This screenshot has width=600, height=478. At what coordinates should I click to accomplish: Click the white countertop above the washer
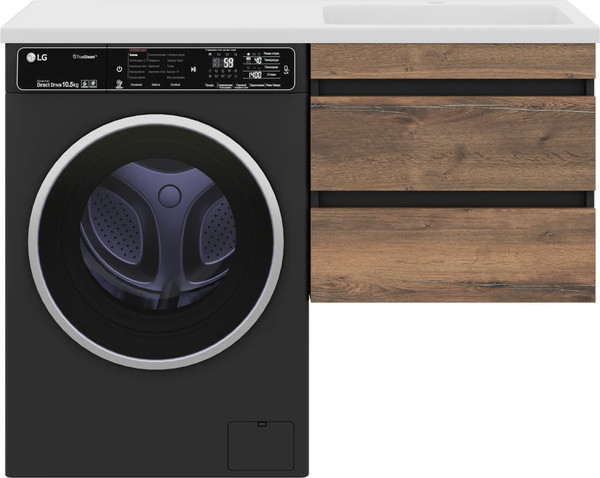click(150, 20)
